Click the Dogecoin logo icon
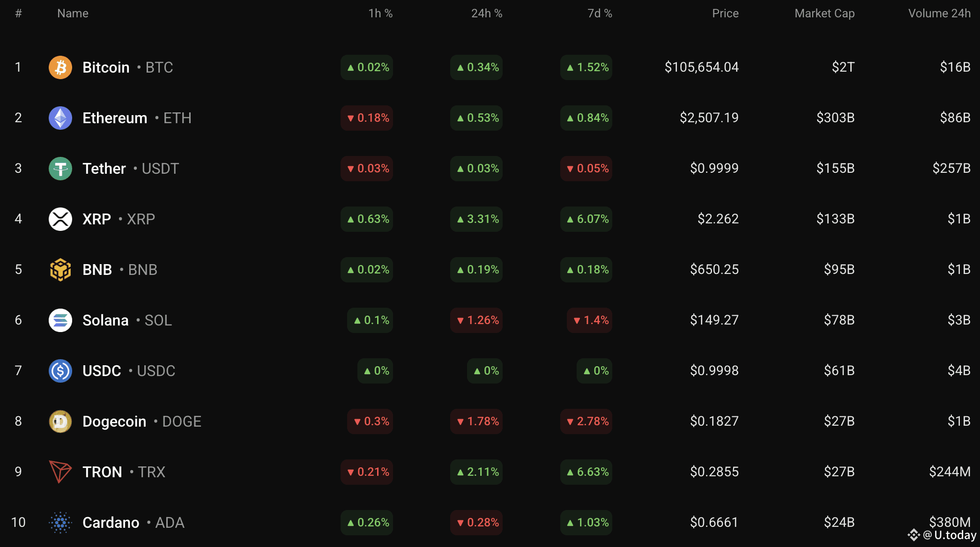 click(x=60, y=421)
